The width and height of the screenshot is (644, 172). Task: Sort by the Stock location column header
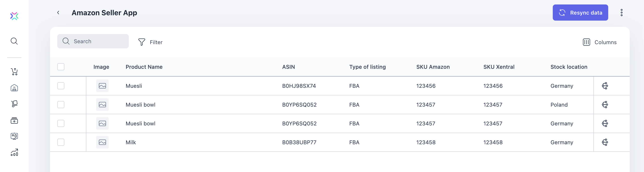(x=569, y=67)
